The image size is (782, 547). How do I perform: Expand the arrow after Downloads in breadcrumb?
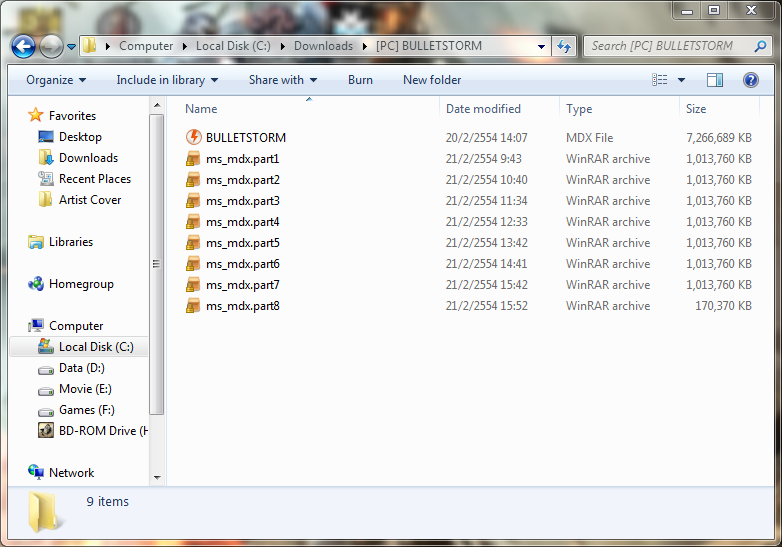pos(365,46)
